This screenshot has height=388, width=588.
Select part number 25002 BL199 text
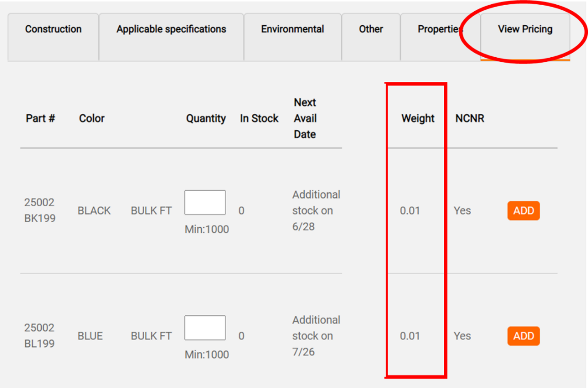coord(40,335)
